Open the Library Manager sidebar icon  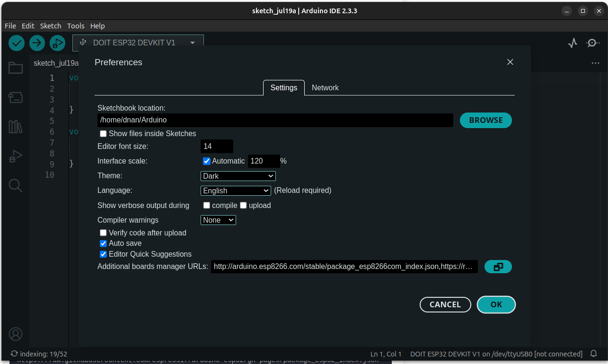16,127
